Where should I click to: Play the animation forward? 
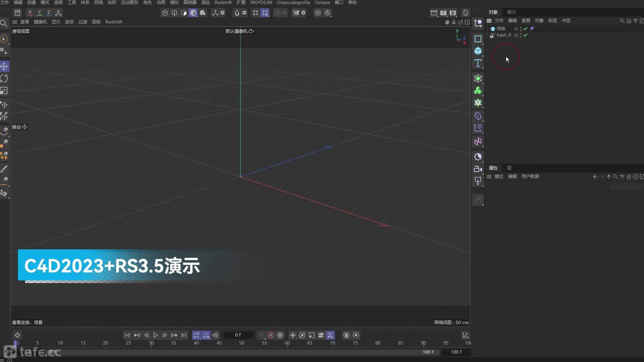click(155, 335)
